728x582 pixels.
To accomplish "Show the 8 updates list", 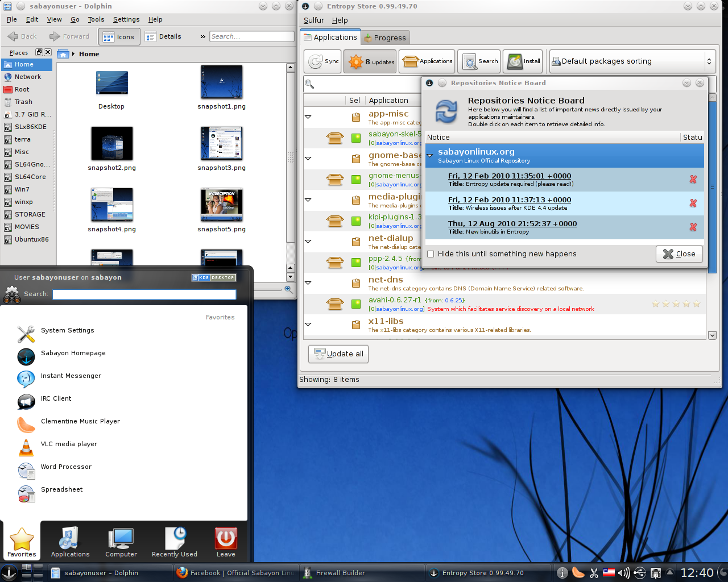I will [x=370, y=61].
